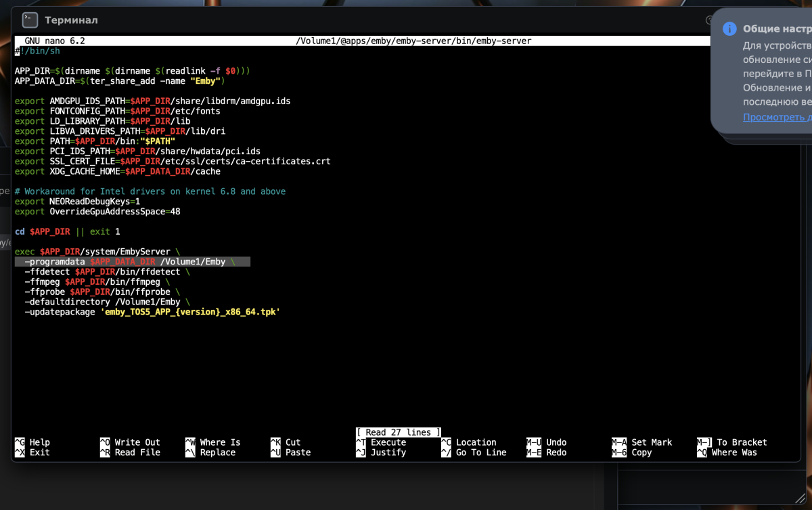Click the Terminal window icon in title bar
Screen dimensions: 812x510
(x=30, y=20)
